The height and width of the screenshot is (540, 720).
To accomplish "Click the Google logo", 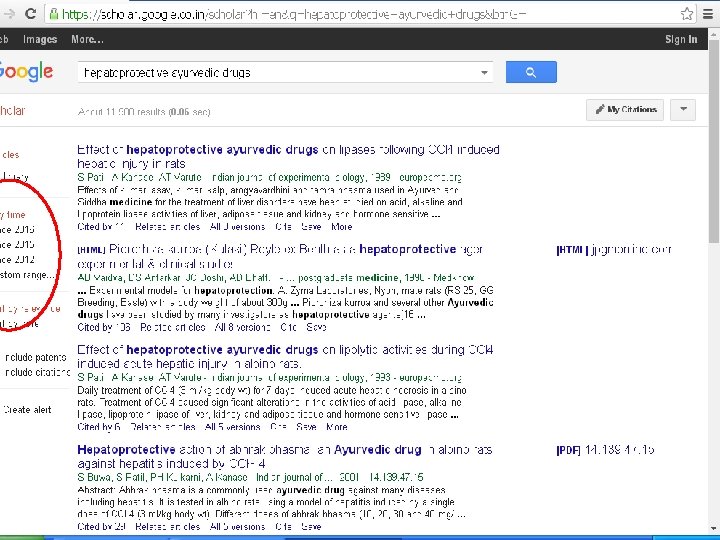I will click(26, 72).
